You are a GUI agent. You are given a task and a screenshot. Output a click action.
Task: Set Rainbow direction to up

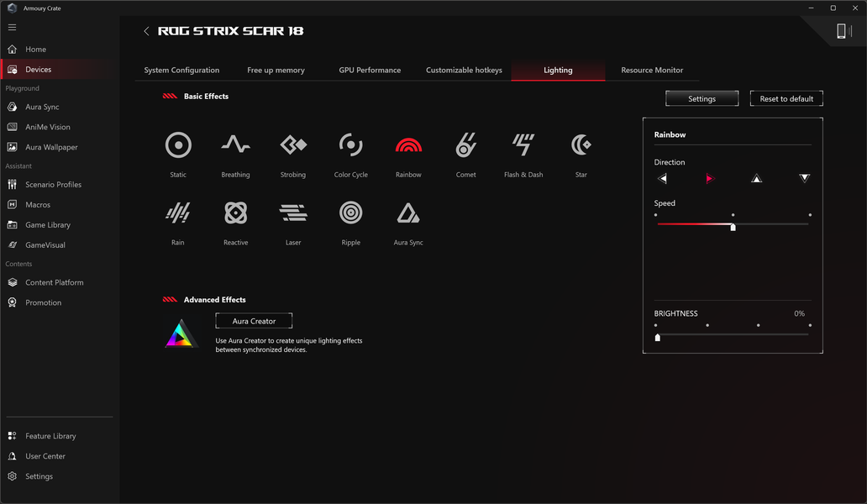click(x=756, y=178)
